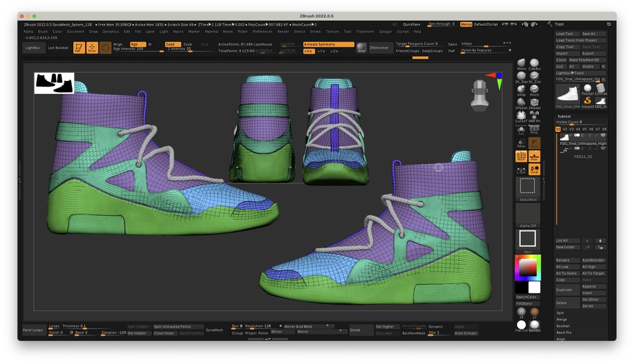This screenshot has width=634, height=364.
Task: Open the Stroke menu
Action: [315, 32]
